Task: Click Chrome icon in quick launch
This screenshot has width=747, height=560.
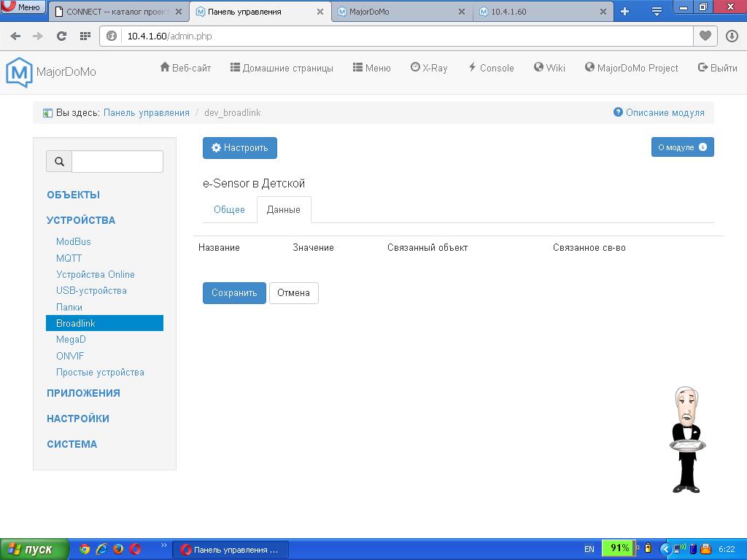Action: [x=85, y=549]
